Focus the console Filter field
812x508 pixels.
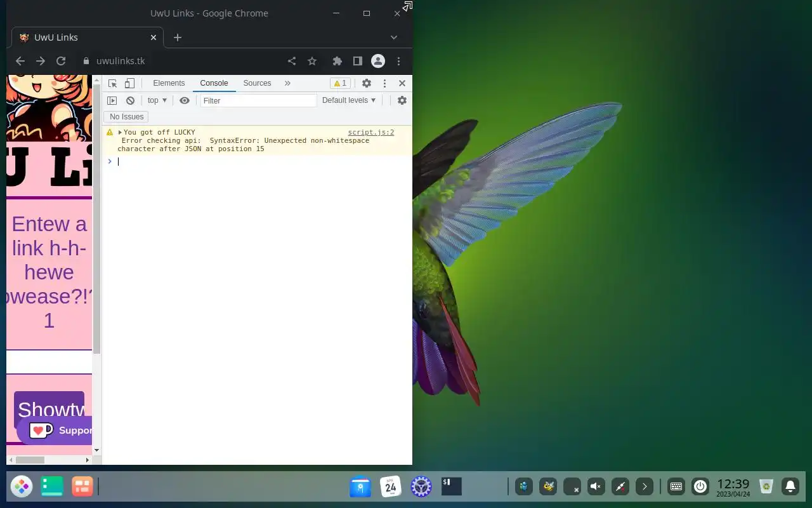click(258, 100)
